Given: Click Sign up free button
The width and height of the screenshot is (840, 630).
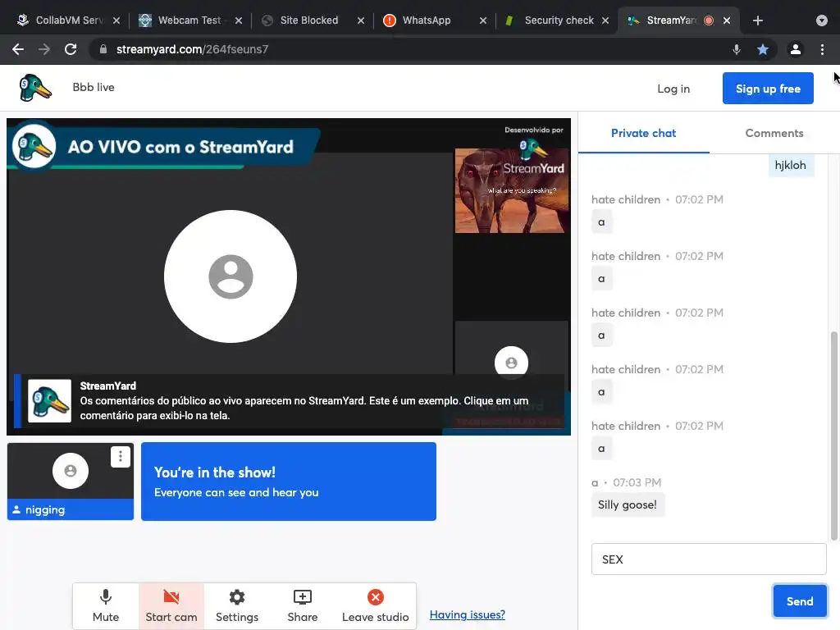Looking at the screenshot, I should coord(768,89).
